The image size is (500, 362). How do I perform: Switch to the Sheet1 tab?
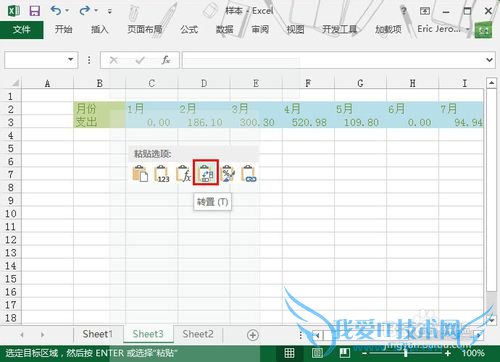[97, 334]
